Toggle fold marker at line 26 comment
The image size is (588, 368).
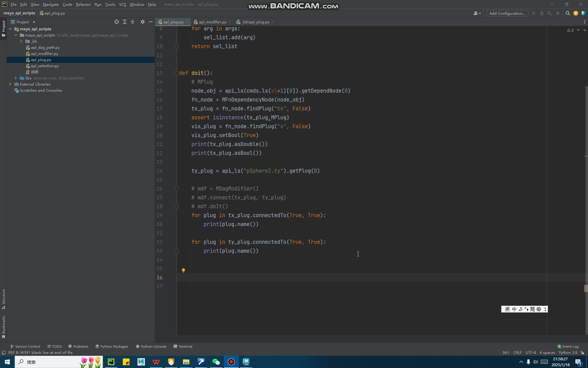(177, 189)
